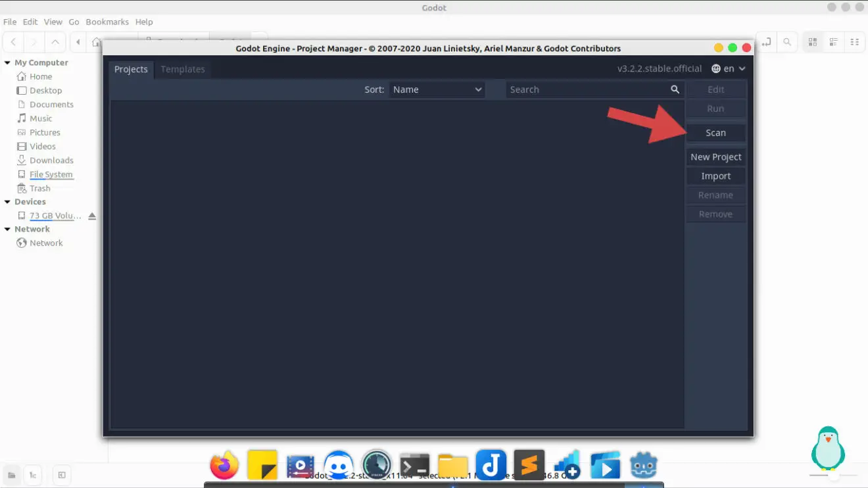Viewport: 868px width, 488px height.
Task: Click the path bar left scroll arrow
Action: [x=78, y=42]
